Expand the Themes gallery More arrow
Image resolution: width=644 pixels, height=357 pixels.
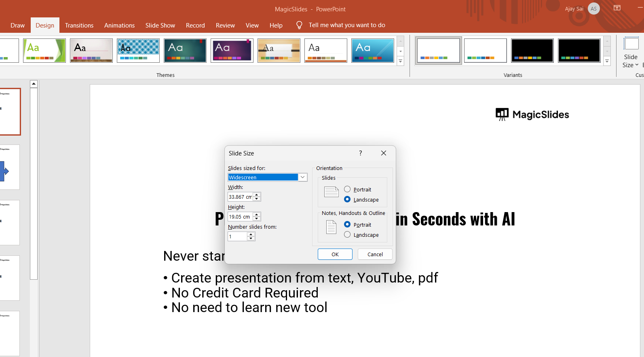coord(401,62)
